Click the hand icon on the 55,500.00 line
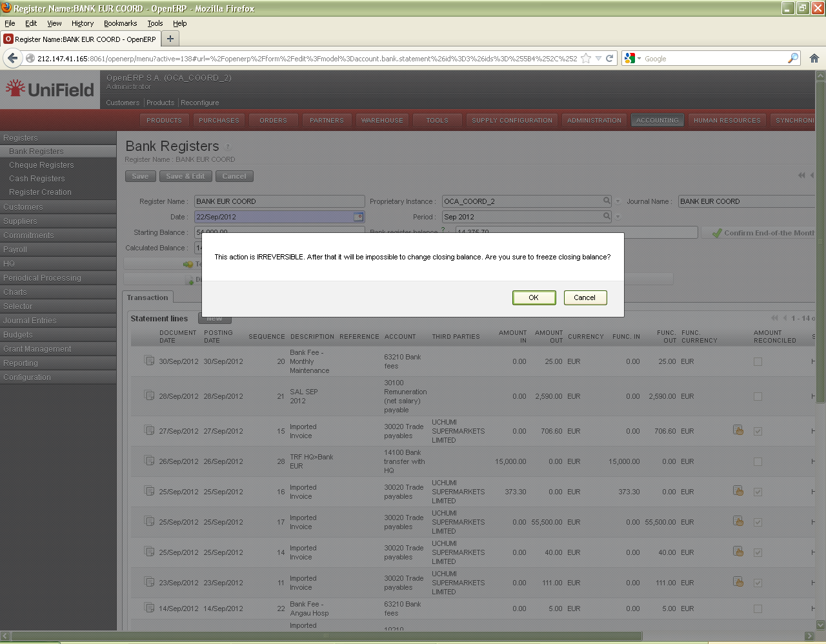Screen dimensions: 826x644 point(738,521)
